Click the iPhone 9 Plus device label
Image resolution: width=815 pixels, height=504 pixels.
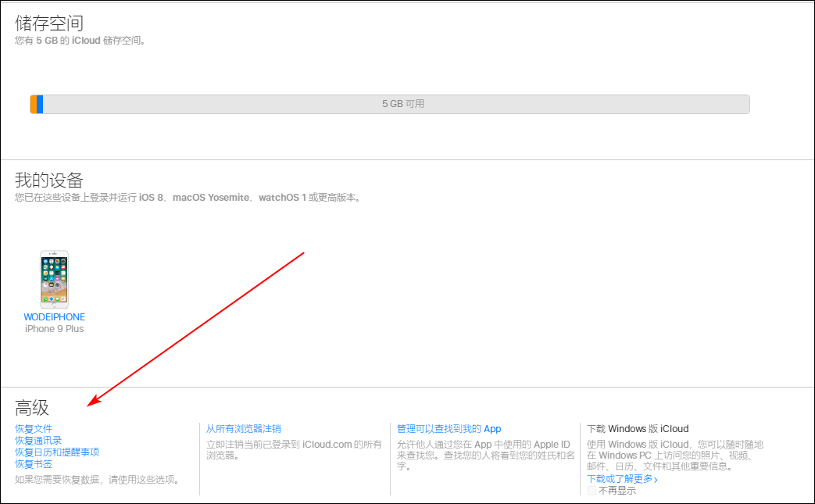(54, 328)
